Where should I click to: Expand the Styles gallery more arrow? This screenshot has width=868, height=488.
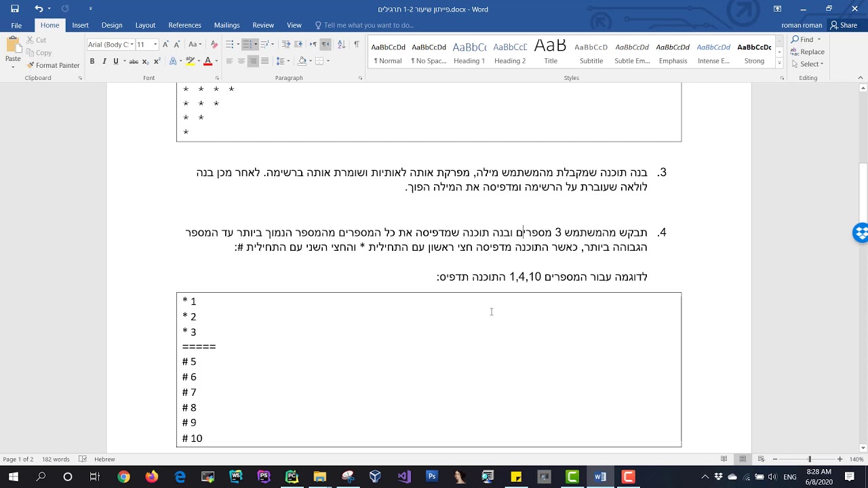point(779,62)
